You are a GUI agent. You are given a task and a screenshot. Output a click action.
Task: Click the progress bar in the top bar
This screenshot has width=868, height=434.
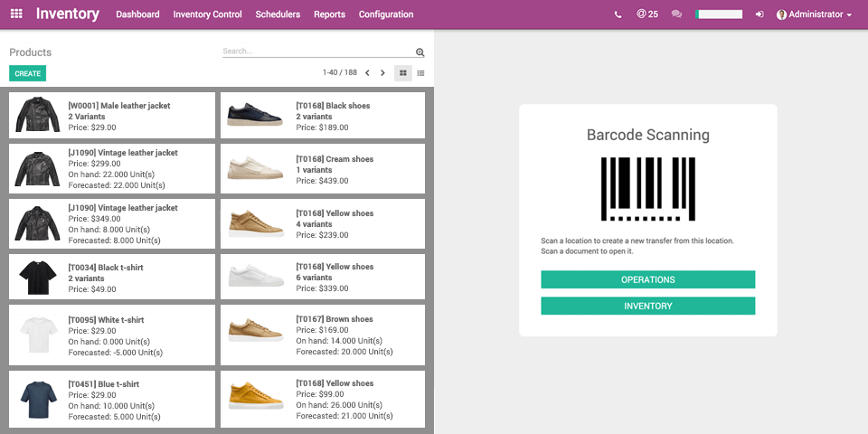(x=719, y=14)
